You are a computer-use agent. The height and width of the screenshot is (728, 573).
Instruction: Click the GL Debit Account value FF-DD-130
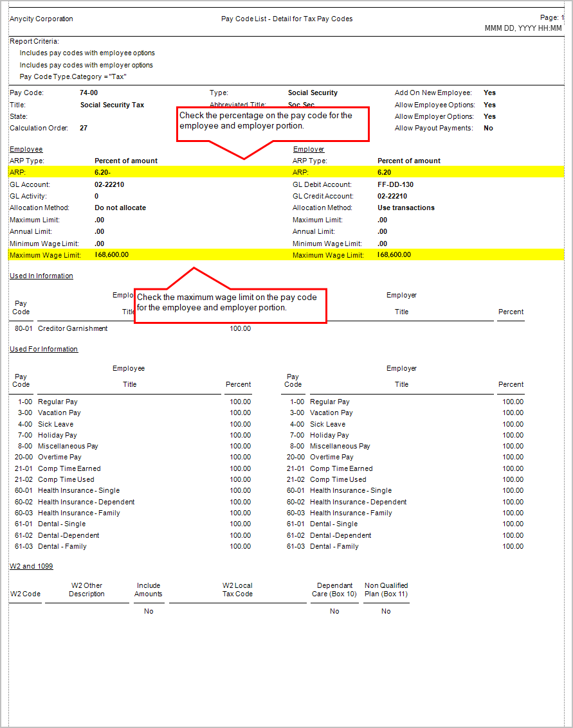pyautogui.click(x=396, y=185)
